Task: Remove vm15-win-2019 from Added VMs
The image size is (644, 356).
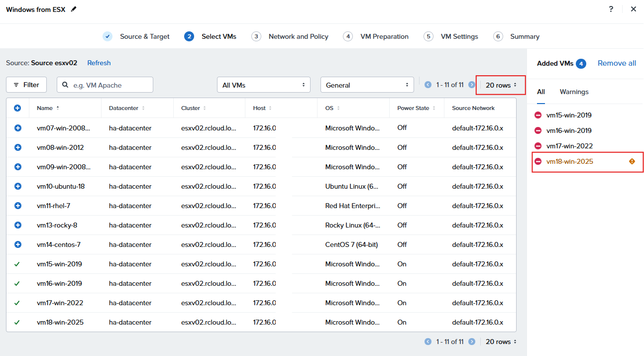Action: click(x=538, y=115)
